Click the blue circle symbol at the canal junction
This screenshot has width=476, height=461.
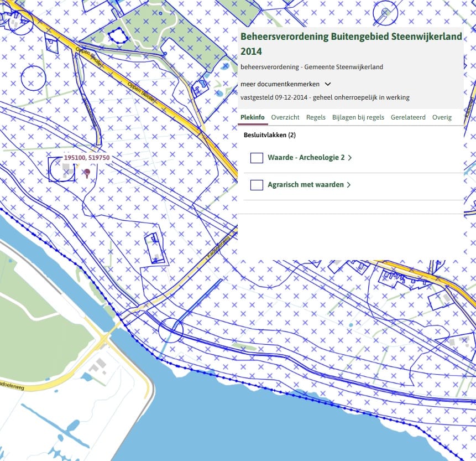pos(170,330)
